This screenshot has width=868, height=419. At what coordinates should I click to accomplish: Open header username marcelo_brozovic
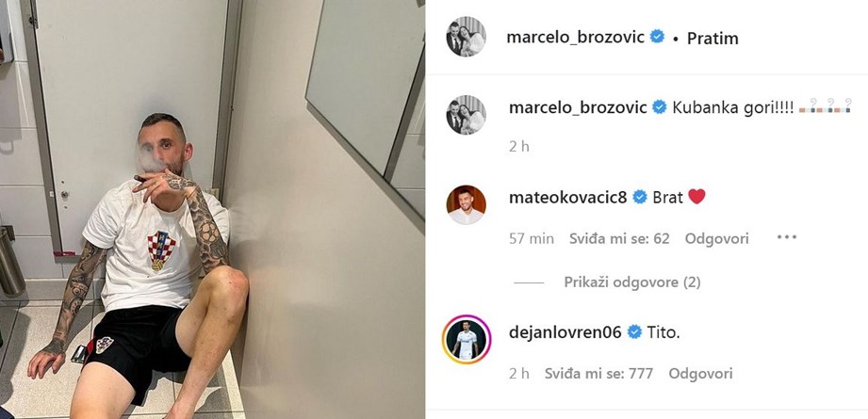pyautogui.click(x=576, y=37)
